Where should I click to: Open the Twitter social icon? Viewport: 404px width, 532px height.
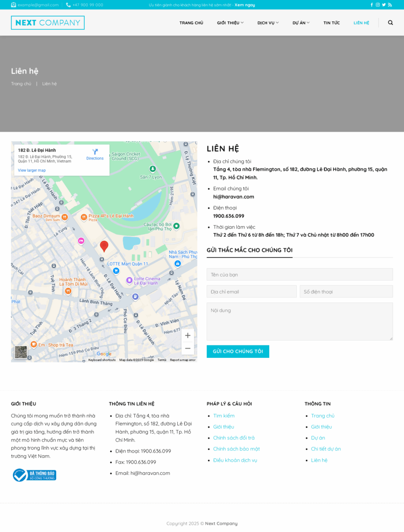point(384,5)
